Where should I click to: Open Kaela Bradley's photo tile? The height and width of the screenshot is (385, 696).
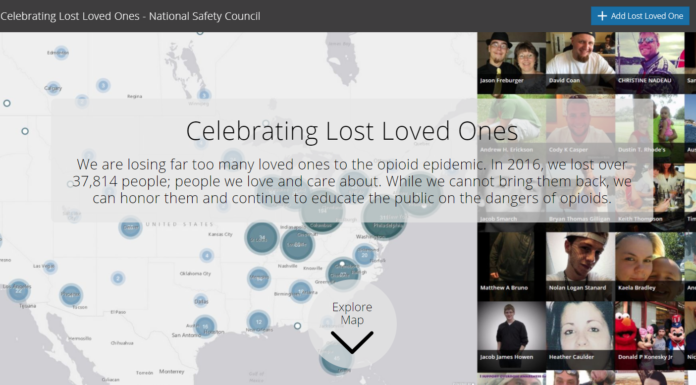[x=649, y=266]
